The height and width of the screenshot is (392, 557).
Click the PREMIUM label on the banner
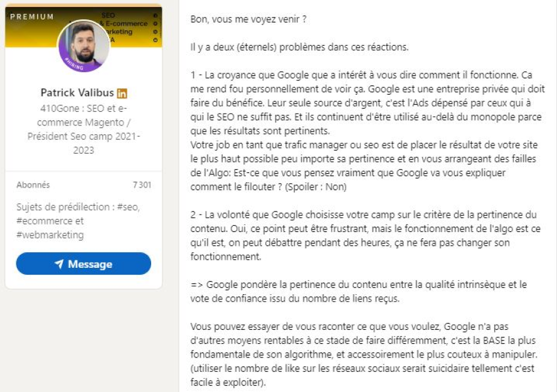coord(32,17)
